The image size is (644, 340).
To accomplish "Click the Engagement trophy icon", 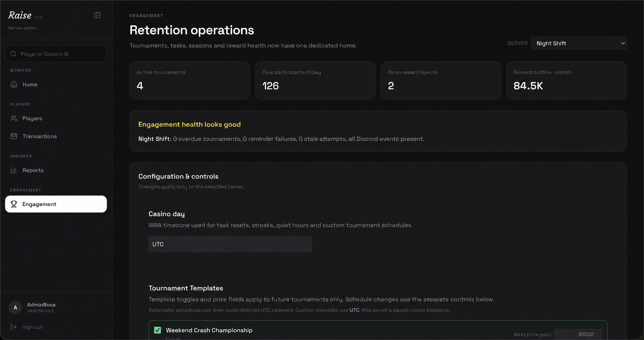I will pyautogui.click(x=14, y=204).
